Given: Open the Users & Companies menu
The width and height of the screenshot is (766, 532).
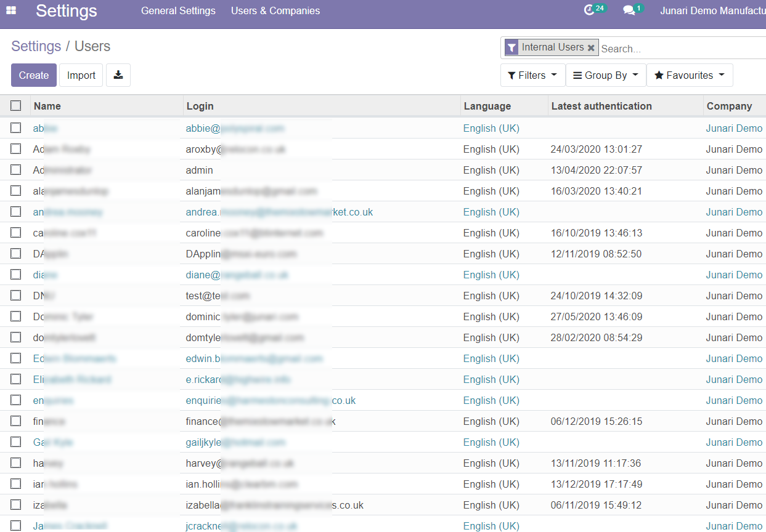Looking at the screenshot, I should tap(275, 10).
